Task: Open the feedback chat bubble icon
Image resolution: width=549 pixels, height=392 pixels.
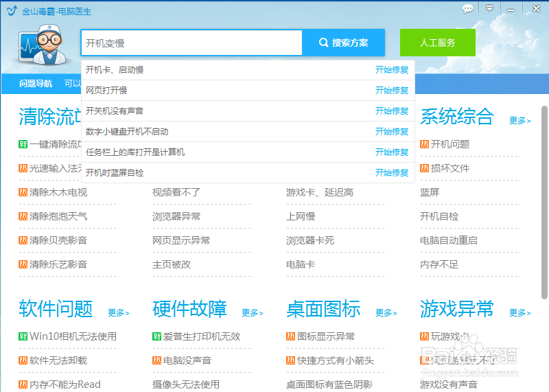Action: coord(467,8)
